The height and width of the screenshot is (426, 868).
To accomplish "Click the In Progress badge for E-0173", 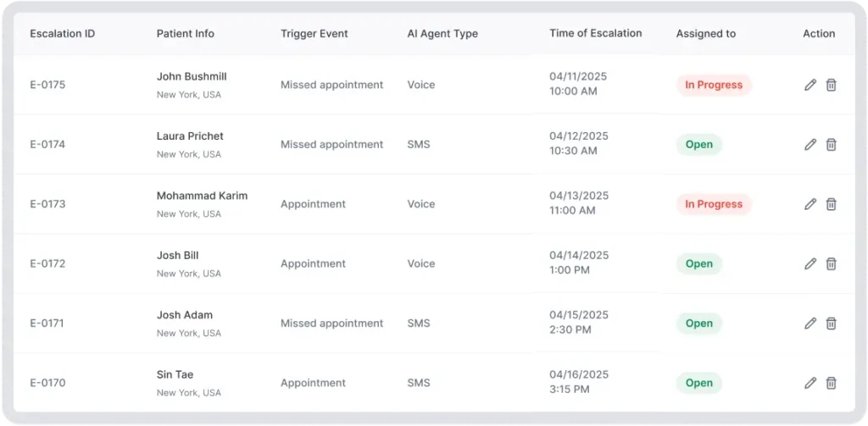I will (713, 204).
